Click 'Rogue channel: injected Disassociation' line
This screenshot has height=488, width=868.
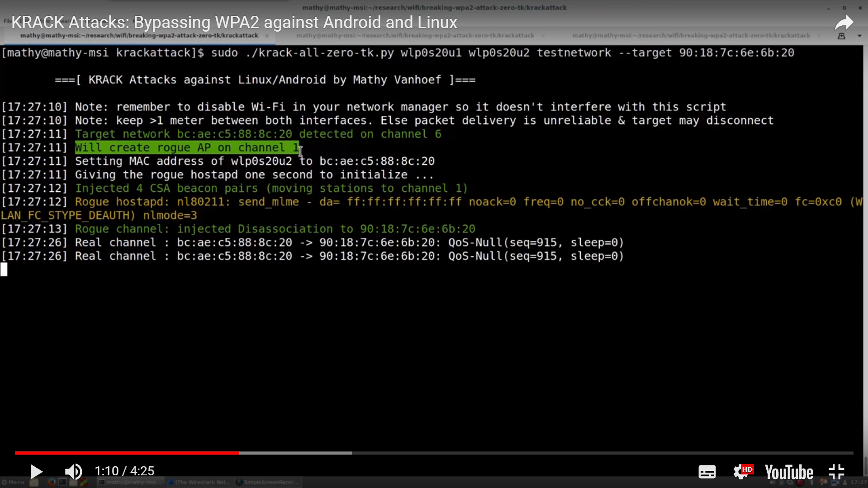(x=275, y=229)
